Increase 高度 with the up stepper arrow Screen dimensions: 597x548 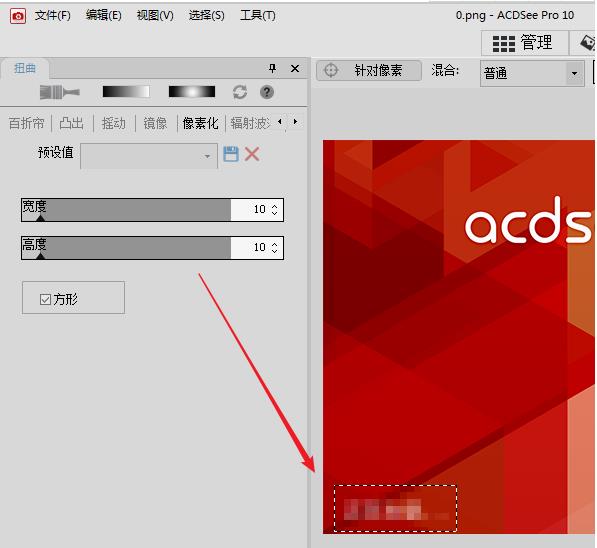[275, 244]
